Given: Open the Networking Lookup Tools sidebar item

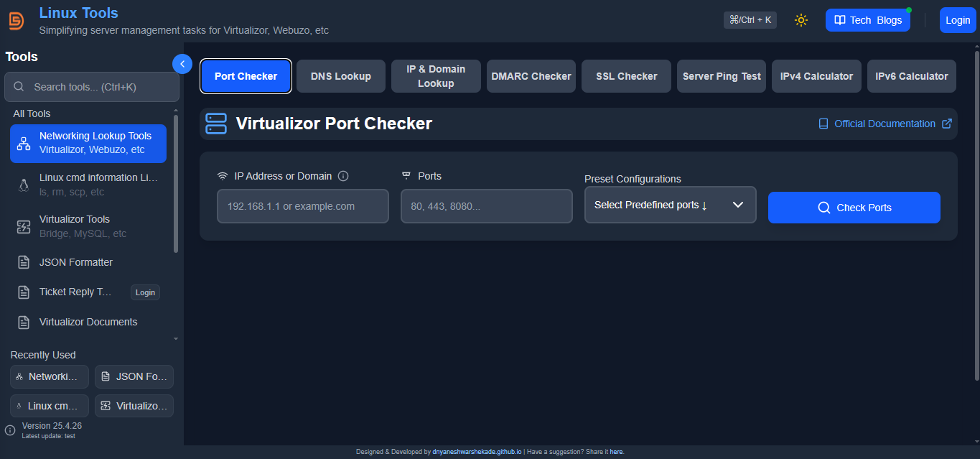Looking at the screenshot, I should pyautogui.click(x=88, y=143).
